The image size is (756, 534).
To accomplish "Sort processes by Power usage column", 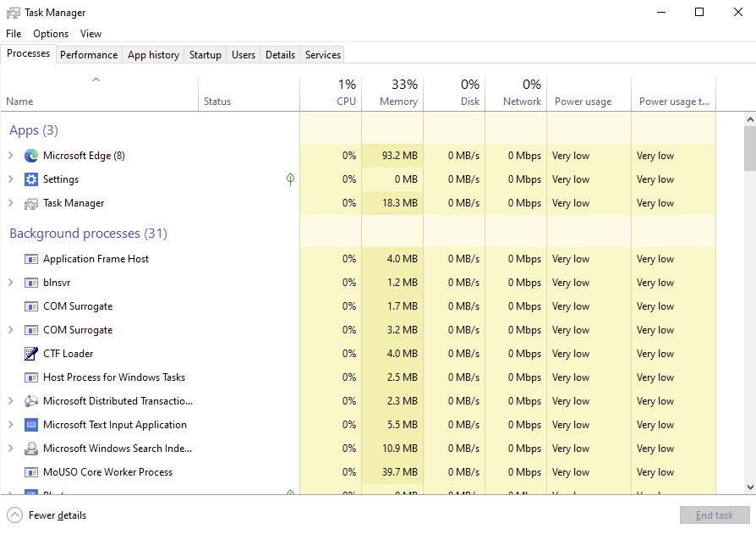I will coord(589,94).
